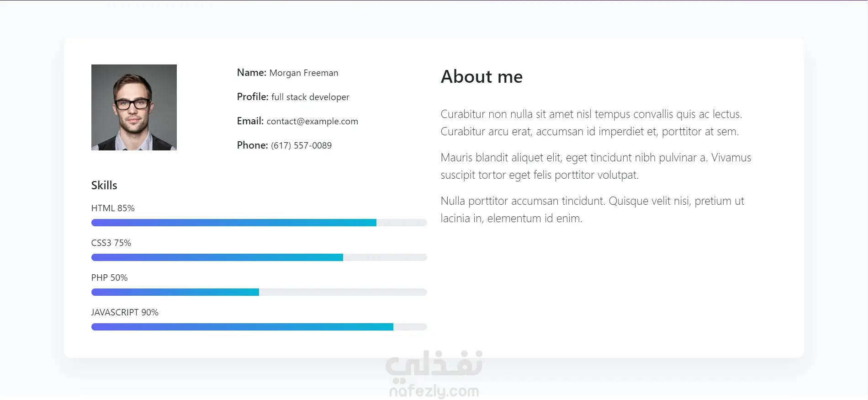This screenshot has width=868, height=400.
Task: Click the Skills heading
Action: coord(104,185)
